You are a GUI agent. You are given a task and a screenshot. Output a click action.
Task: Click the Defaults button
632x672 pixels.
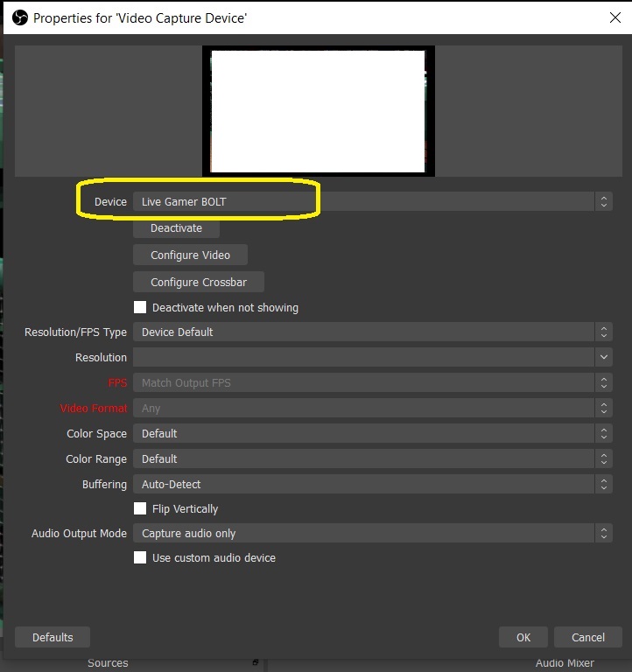pos(53,637)
